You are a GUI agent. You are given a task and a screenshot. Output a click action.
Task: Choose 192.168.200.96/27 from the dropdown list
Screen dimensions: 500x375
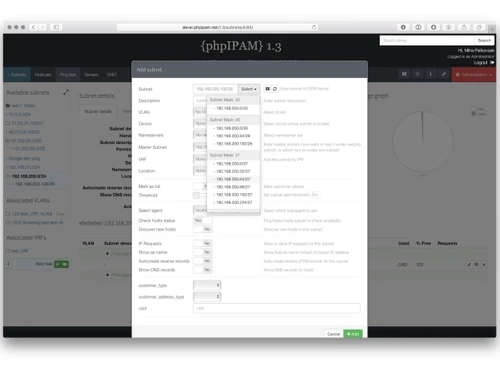233,187
